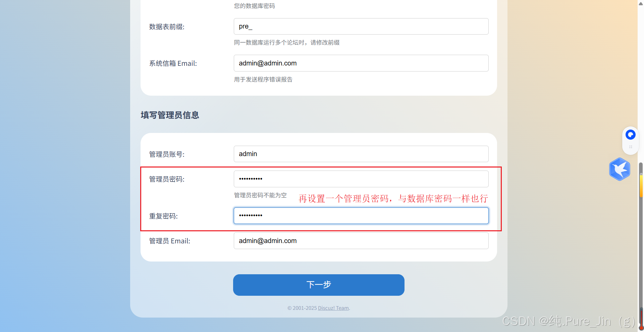The width and height of the screenshot is (644, 332).
Task: Click the 重复密码: label
Action: [x=163, y=216]
